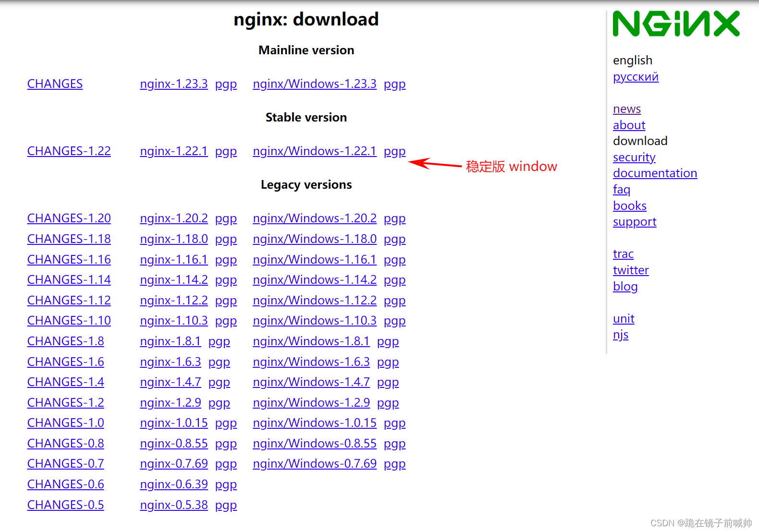This screenshot has width=759, height=532.
Task: Open CHANGES-1.18 link
Action: click(x=69, y=239)
